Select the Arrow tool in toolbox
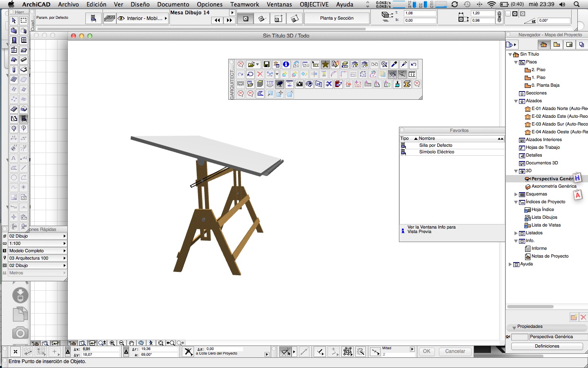The image size is (588, 368). (x=14, y=21)
